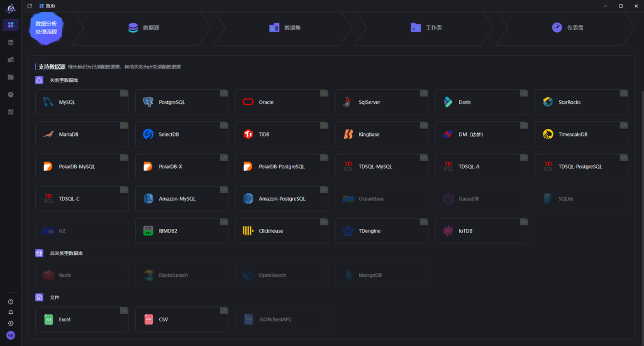
Task: Click the green Excel file icon
Action: click(x=48, y=320)
